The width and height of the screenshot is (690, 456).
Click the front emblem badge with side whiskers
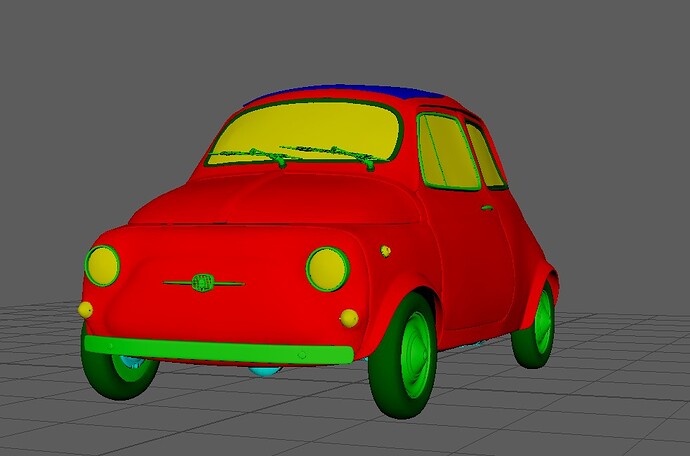tap(203, 283)
